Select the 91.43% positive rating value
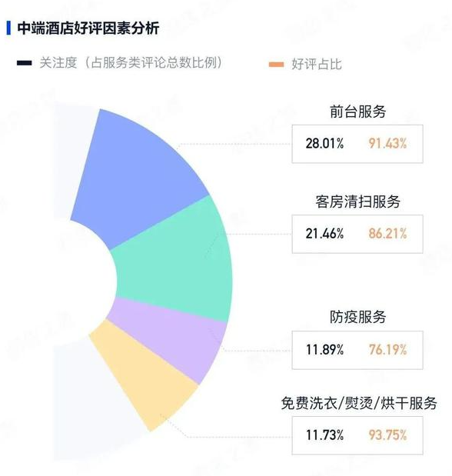The image size is (452, 476). [x=387, y=143]
